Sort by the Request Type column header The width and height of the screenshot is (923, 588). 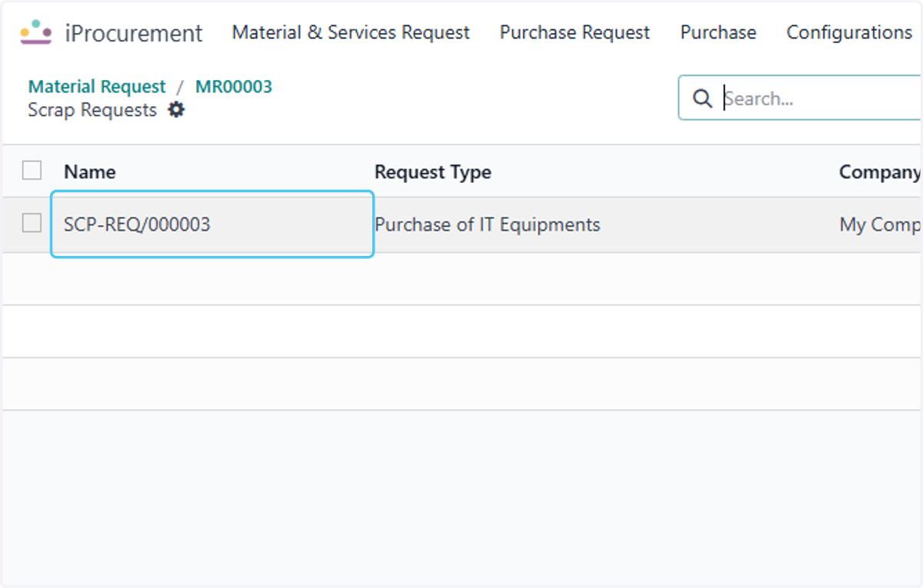coord(432,171)
